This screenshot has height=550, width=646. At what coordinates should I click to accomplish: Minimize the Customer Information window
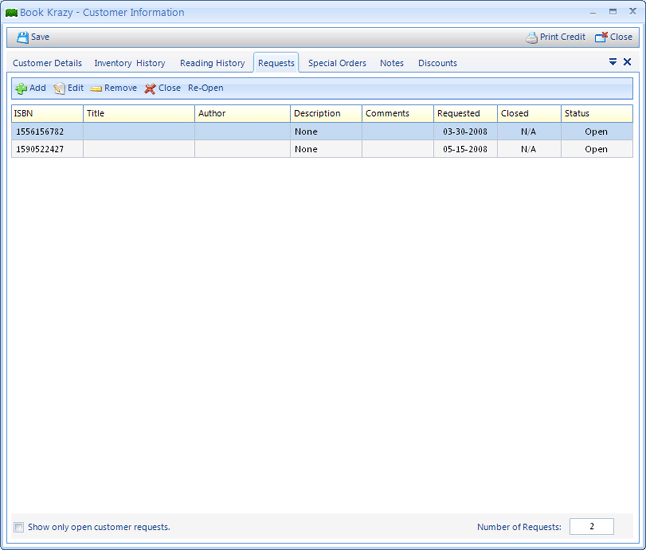(593, 12)
